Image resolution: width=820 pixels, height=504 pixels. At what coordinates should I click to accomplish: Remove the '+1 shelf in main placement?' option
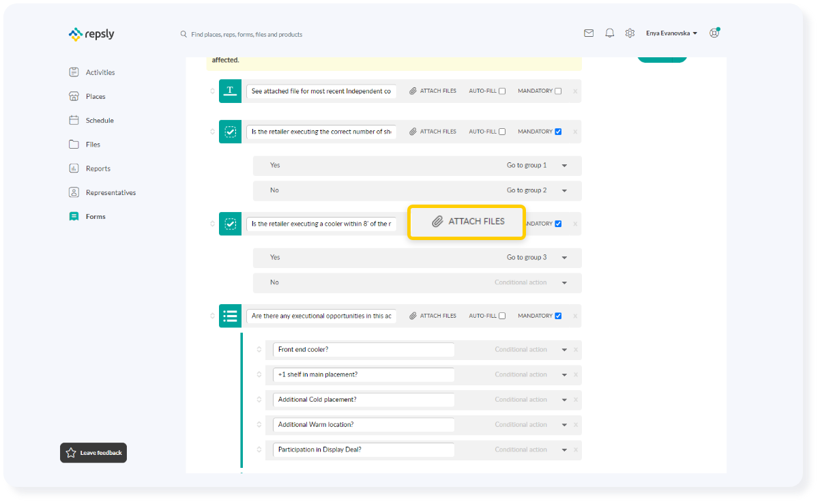click(x=575, y=374)
